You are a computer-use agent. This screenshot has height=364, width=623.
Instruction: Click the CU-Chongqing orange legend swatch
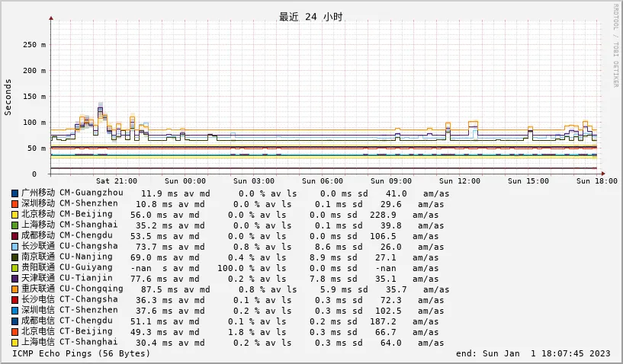14,289
